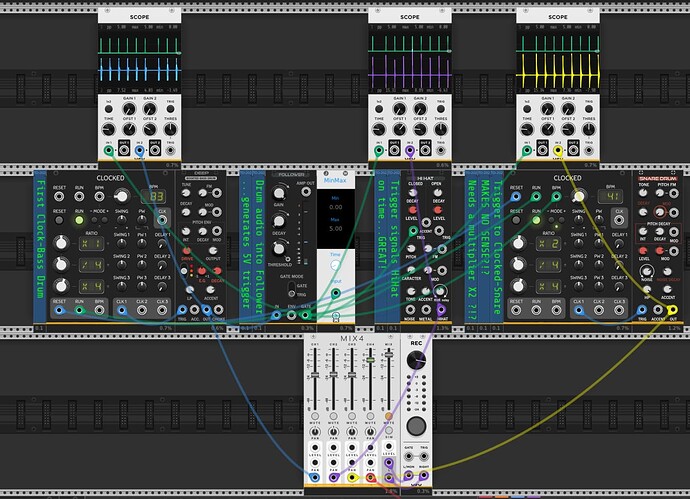Image resolution: width=690 pixels, height=499 pixels.
Task: Click the Snare Drum TRIG input jack
Action: pyautogui.click(x=642, y=310)
